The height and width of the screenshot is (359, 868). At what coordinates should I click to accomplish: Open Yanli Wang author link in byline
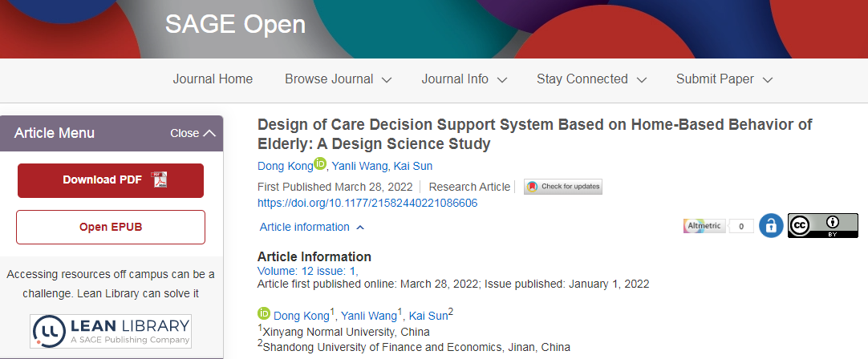coord(362,167)
